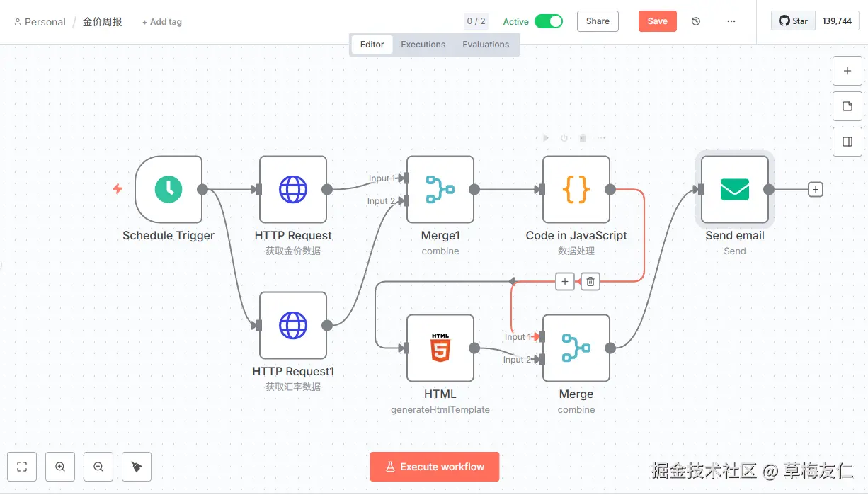Select the Send email envelope node
The image size is (868, 495).
(734, 189)
